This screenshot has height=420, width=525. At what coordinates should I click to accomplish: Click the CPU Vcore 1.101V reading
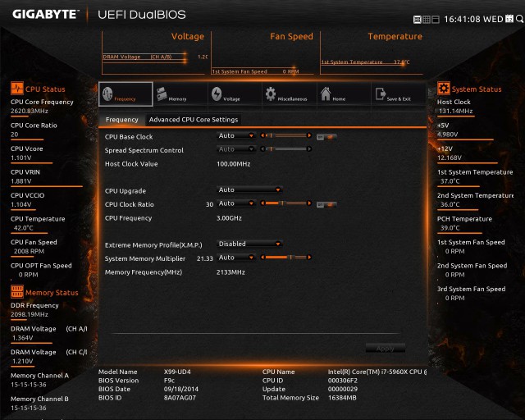(x=21, y=157)
